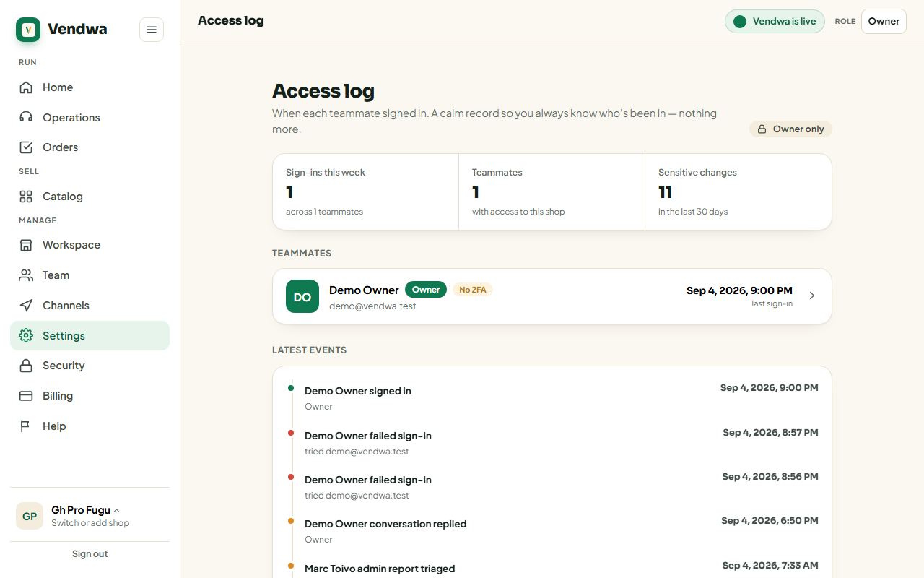Open the Workspace page

[90, 245]
